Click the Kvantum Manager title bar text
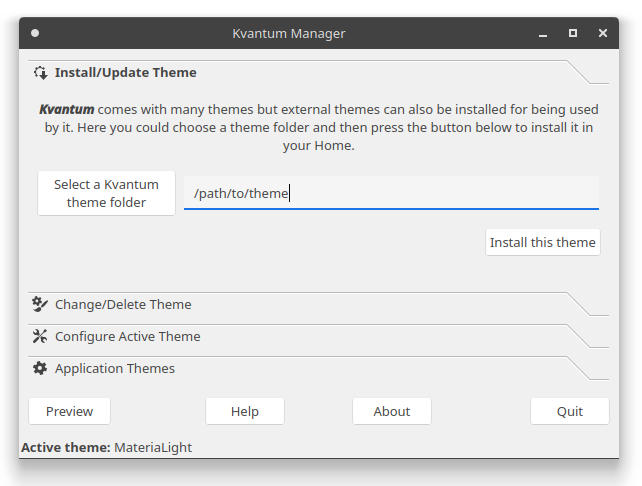This screenshot has width=642, height=486. (x=289, y=33)
